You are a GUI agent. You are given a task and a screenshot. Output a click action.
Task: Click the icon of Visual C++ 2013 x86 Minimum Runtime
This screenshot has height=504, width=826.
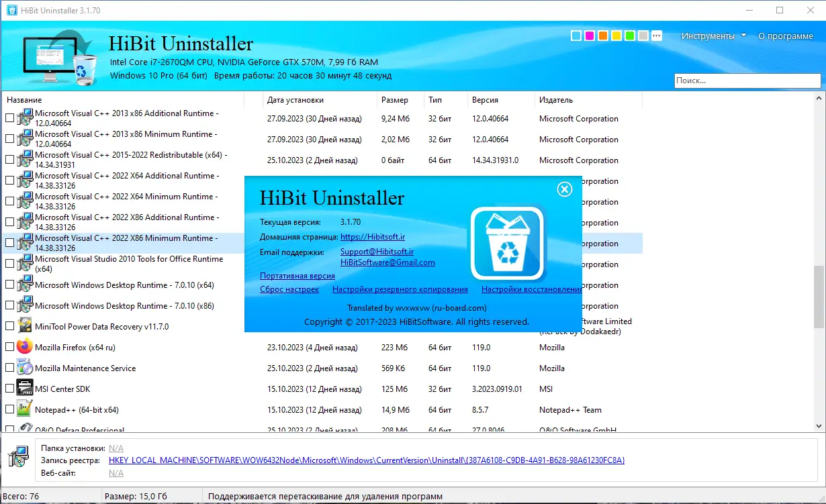[25, 139]
